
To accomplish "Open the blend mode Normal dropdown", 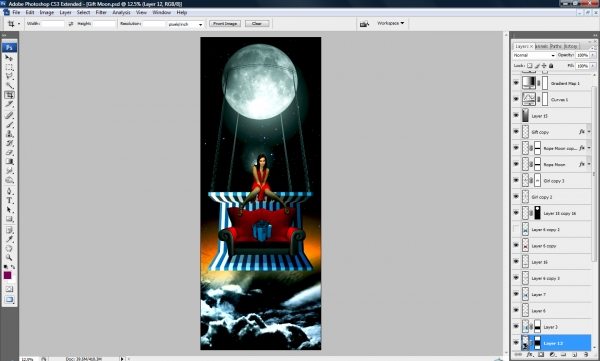I will coord(534,55).
